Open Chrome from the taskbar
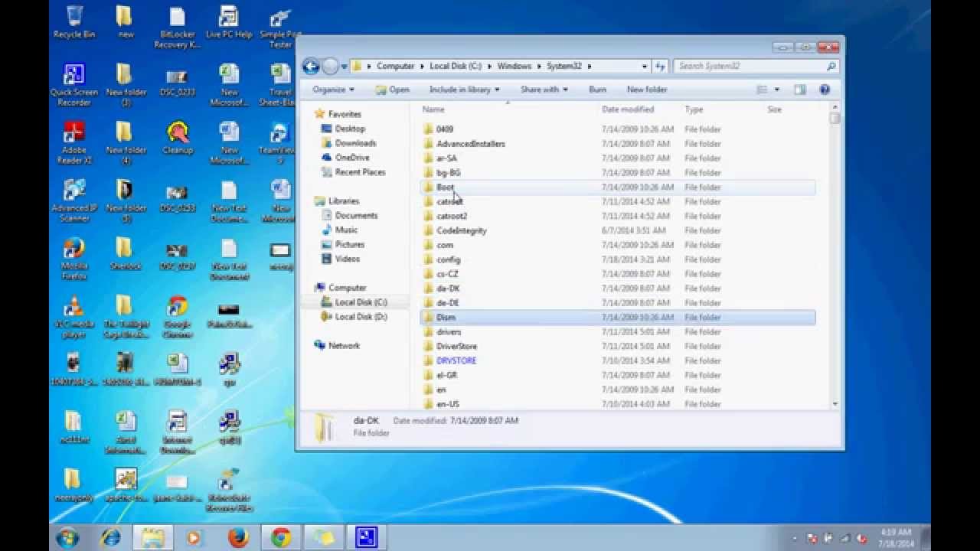 (280, 538)
